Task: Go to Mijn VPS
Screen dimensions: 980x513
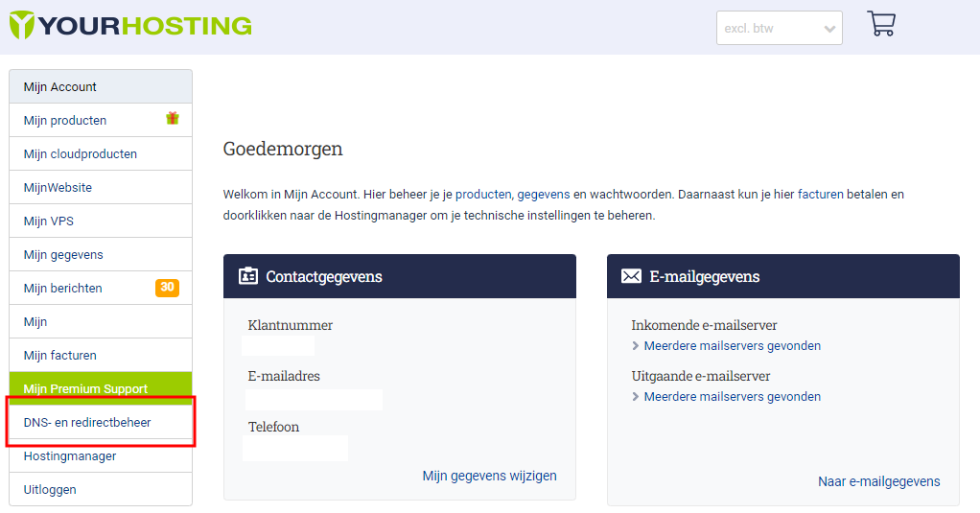Action: pyautogui.click(x=49, y=222)
